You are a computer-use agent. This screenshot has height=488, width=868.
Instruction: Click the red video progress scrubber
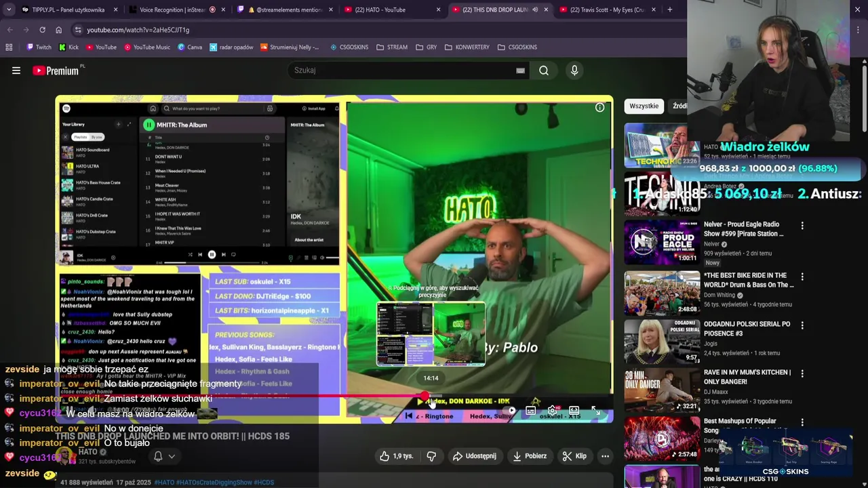(425, 396)
